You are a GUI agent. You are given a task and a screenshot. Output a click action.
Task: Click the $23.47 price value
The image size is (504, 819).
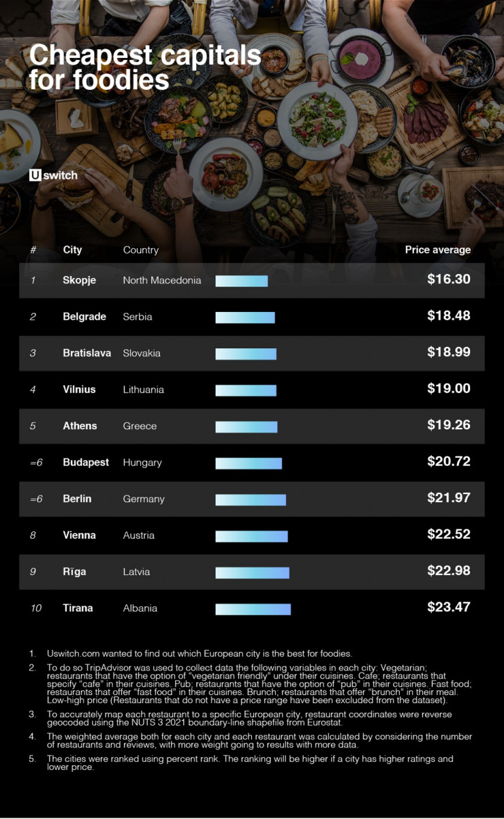coord(448,607)
